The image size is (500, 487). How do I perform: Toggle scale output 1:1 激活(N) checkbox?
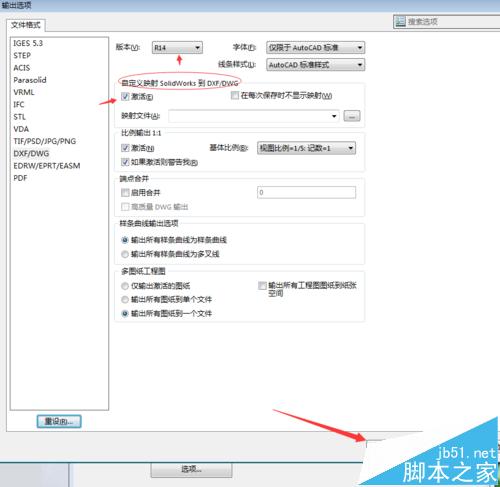pyautogui.click(x=125, y=148)
